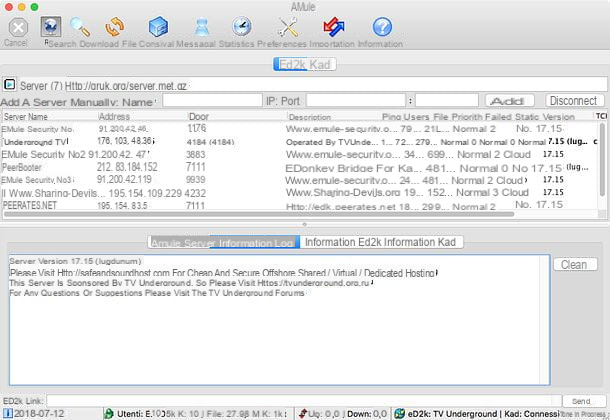Sort by the Door column header
The height and width of the screenshot is (420, 610).
[199, 117]
